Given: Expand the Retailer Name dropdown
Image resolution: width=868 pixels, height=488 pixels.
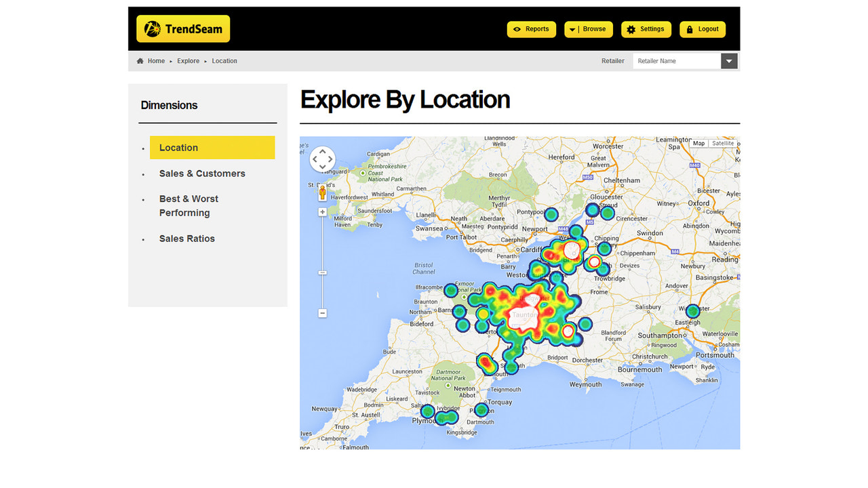Looking at the screenshot, I should click(728, 60).
